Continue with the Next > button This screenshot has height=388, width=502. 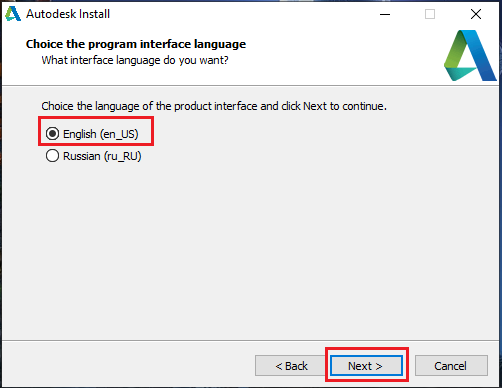[367, 366]
